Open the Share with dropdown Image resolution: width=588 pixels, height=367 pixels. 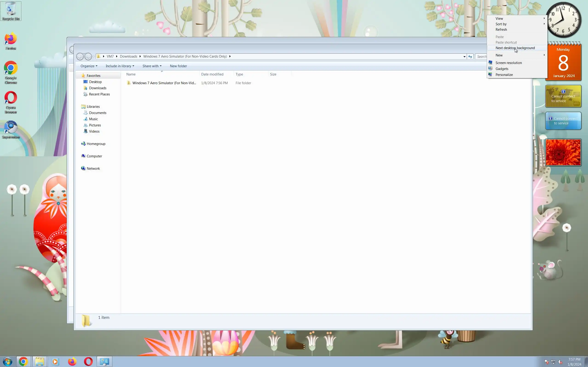(152, 66)
